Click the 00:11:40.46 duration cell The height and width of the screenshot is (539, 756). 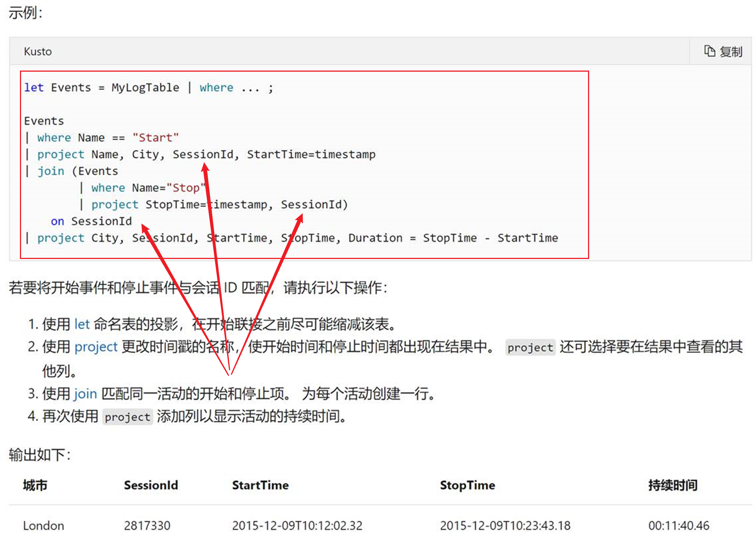pyautogui.click(x=678, y=525)
